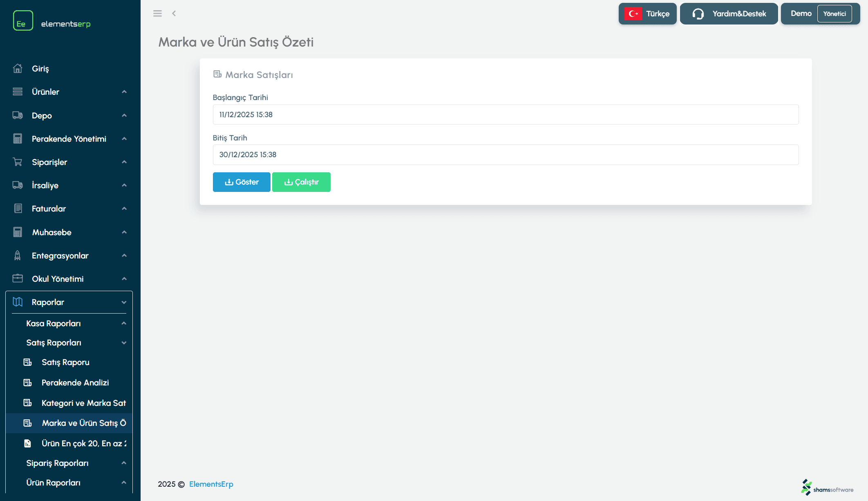
Task: Open Perakende Analizi report
Action: [75, 383]
